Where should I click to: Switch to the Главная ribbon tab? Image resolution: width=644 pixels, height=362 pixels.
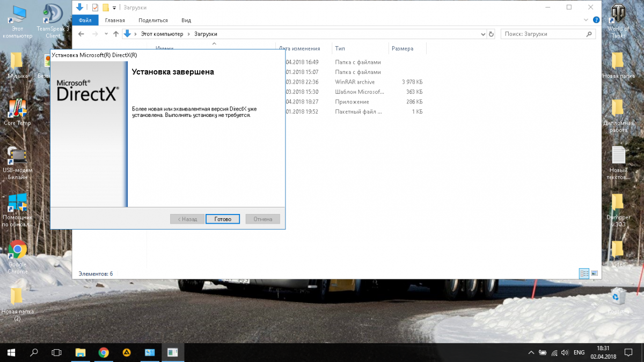[115, 20]
